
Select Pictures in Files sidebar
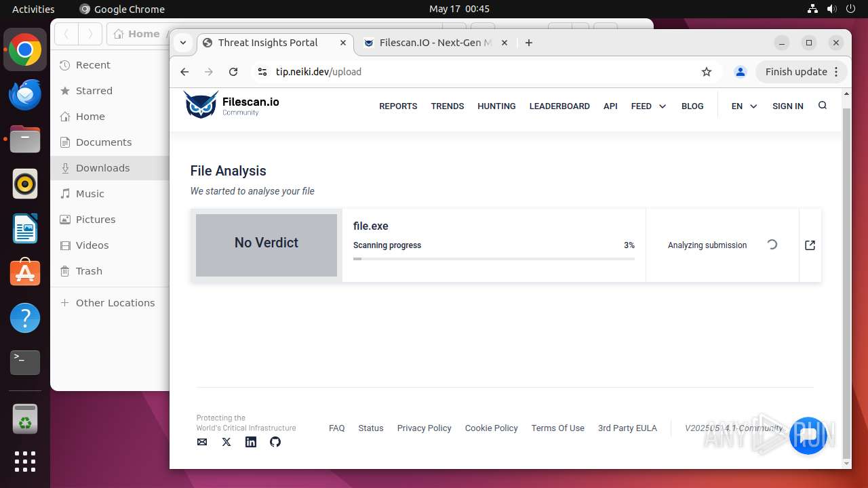[x=110, y=220]
